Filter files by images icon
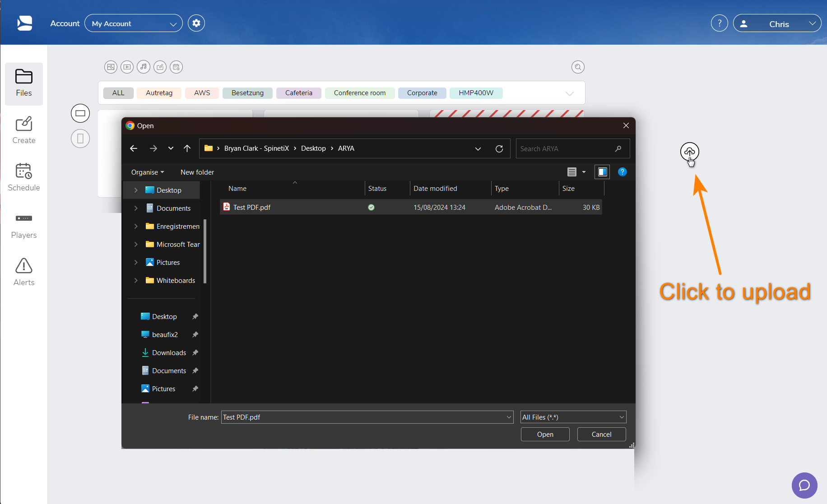 (111, 67)
